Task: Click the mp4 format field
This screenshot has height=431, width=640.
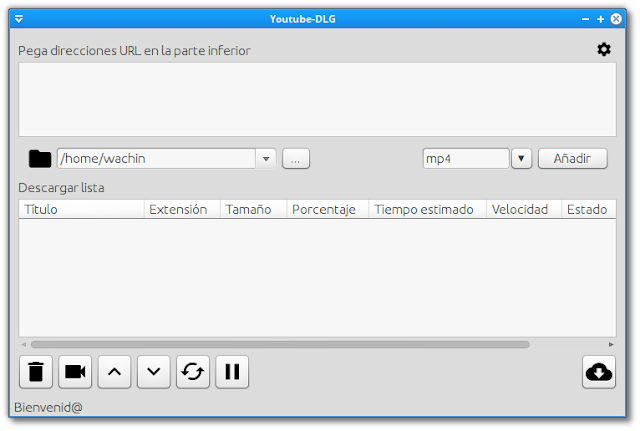Action: 466,159
